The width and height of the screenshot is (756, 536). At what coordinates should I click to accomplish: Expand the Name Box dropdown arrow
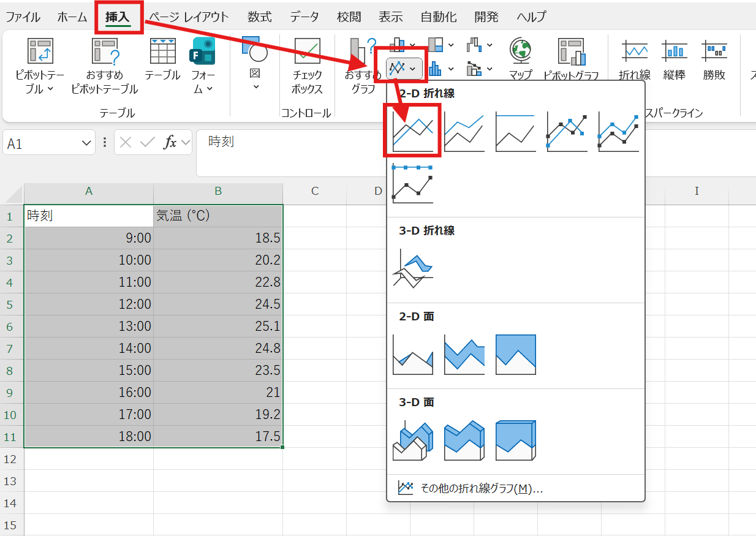point(86,143)
